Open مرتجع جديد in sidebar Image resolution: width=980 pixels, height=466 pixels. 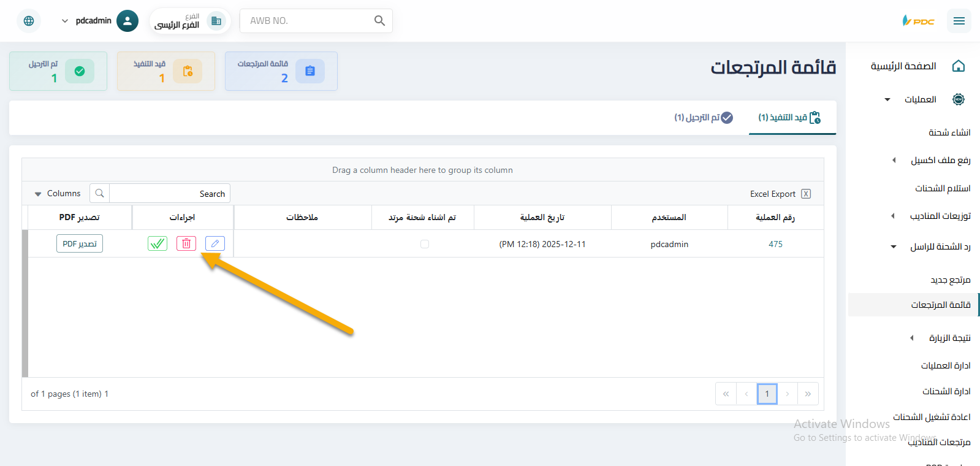950,280
